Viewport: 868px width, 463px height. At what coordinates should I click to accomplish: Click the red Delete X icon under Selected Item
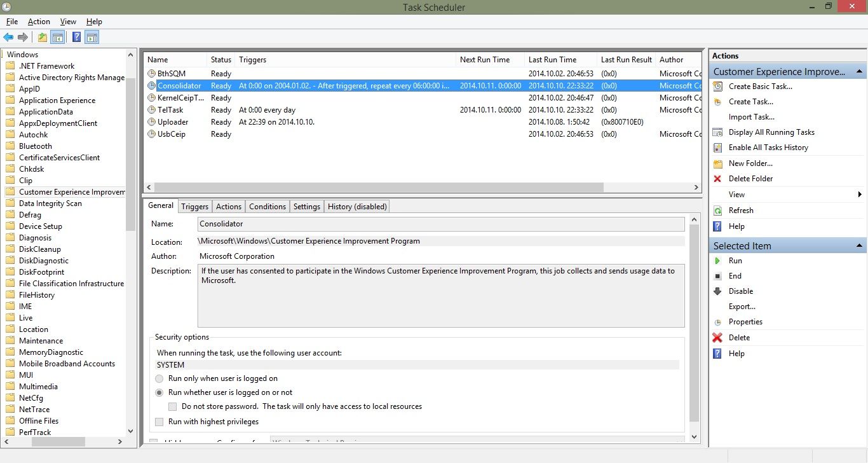[718, 338]
